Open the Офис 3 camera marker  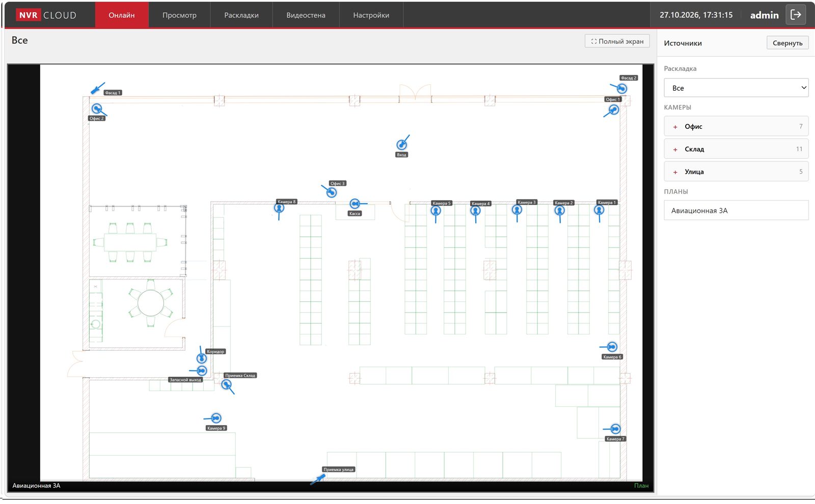pyautogui.click(x=331, y=192)
